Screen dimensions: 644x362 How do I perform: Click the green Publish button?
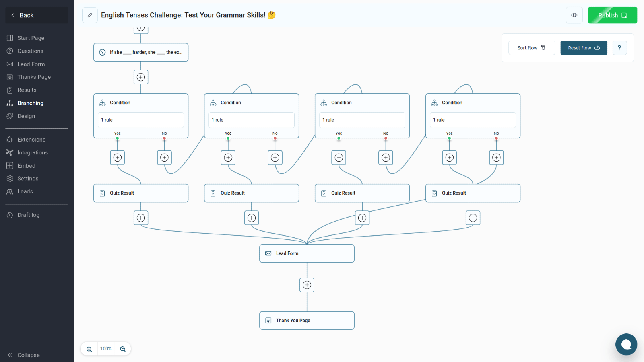pos(612,15)
